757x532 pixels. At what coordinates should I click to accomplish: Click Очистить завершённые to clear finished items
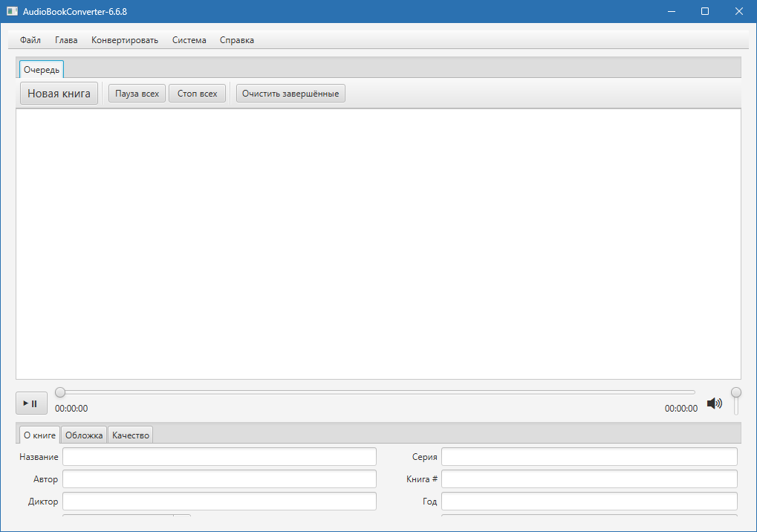[x=290, y=93]
